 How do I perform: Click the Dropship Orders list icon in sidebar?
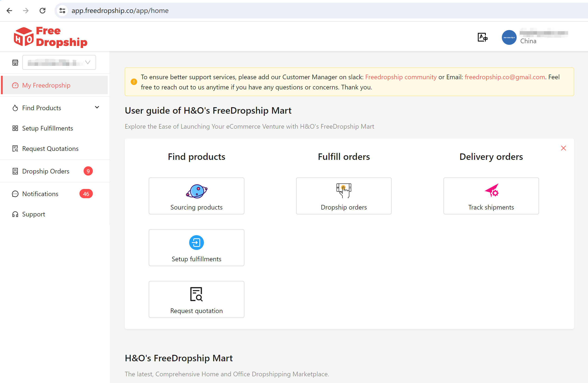click(15, 171)
